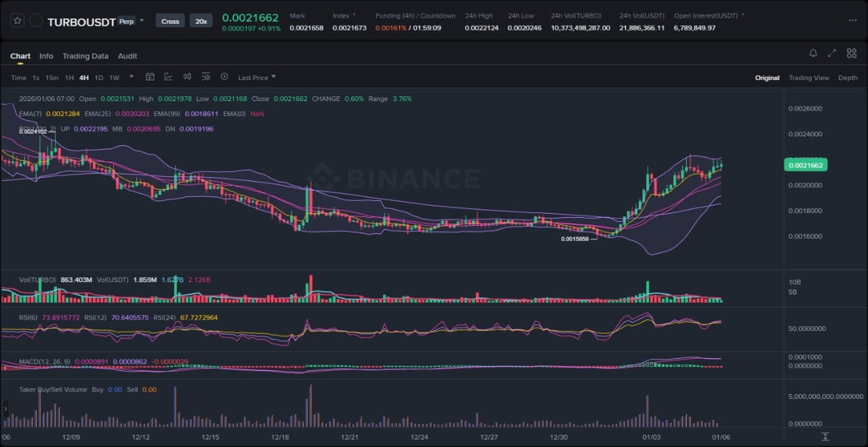Viewport: 868px width, 447px height.
Task: Click the Perp tag beside TURBOUSDT
Action: [126, 21]
